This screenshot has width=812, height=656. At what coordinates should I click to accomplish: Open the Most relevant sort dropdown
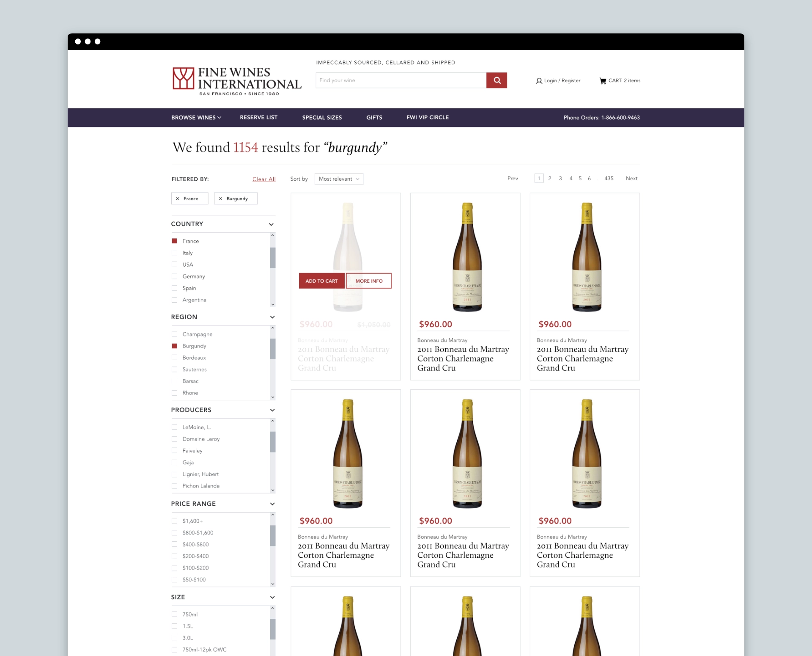click(339, 179)
